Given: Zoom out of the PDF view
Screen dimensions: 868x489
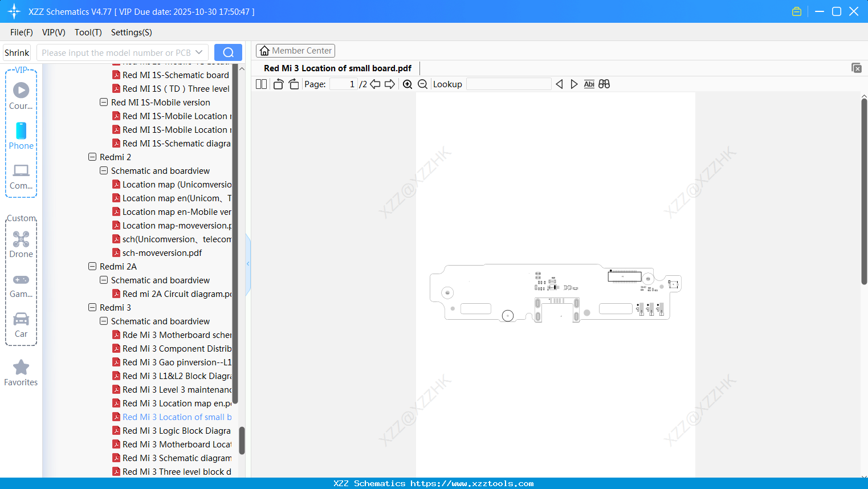Looking at the screenshot, I should coord(422,84).
